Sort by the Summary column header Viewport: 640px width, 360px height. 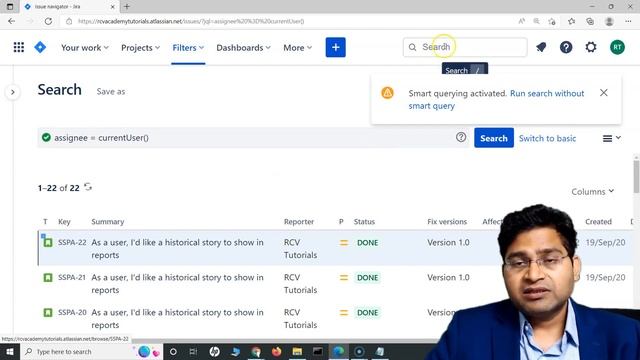click(x=108, y=222)
